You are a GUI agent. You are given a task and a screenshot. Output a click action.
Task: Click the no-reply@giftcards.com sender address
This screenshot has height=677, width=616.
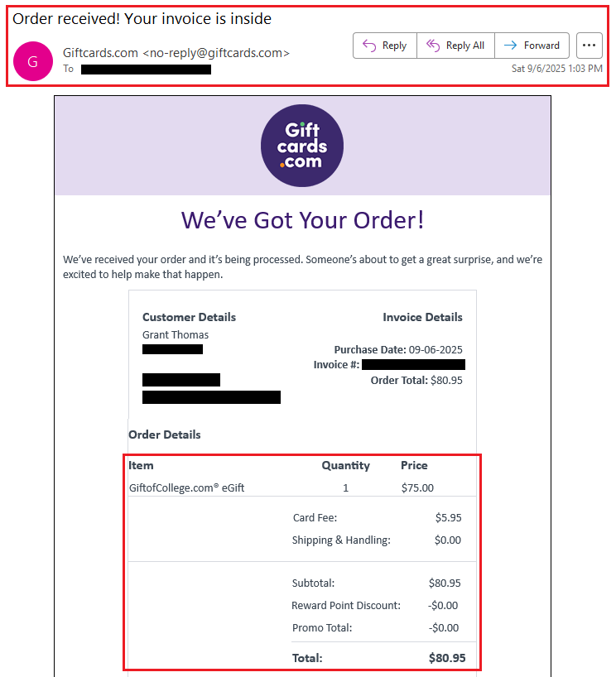pyautogui.click(x=216, y=53)
